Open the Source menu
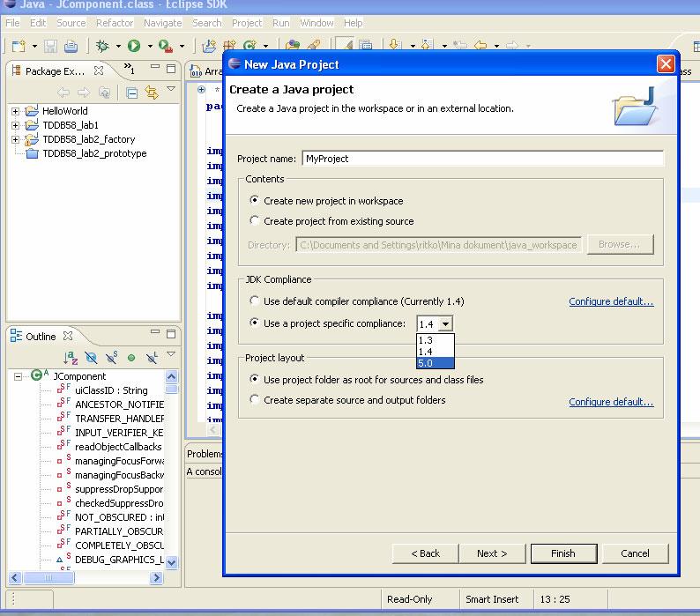The width and height of the screenshot is (700, 616). [x=71, y=23]
